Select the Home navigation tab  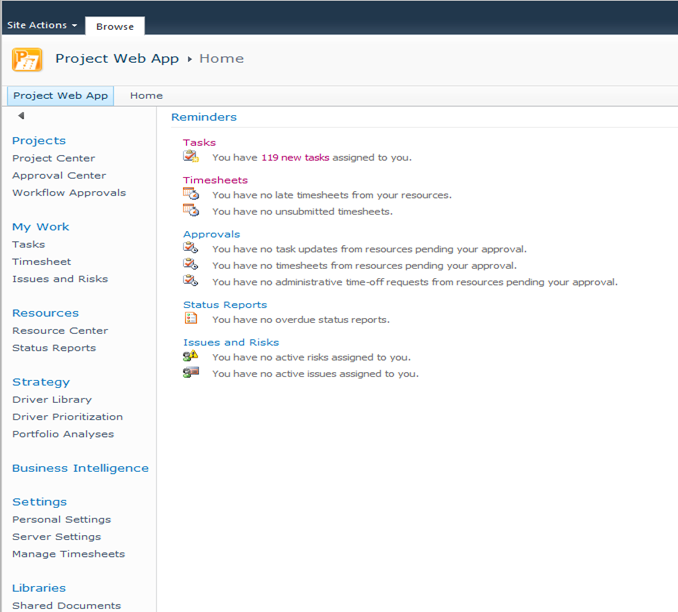point(146,96)
